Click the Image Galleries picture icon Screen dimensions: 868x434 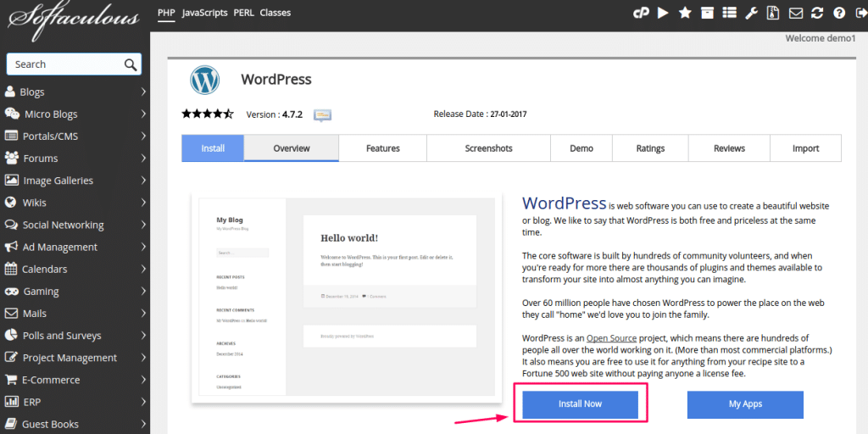coord(11,180)
